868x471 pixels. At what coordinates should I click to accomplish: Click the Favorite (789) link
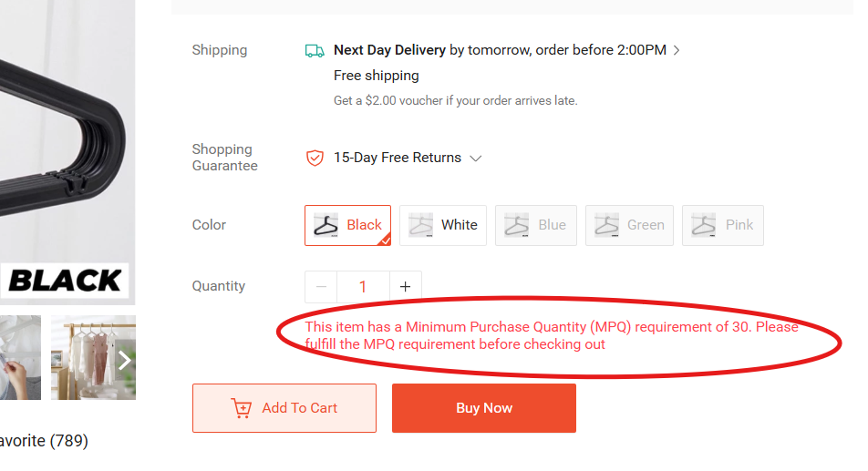(44, 441)
